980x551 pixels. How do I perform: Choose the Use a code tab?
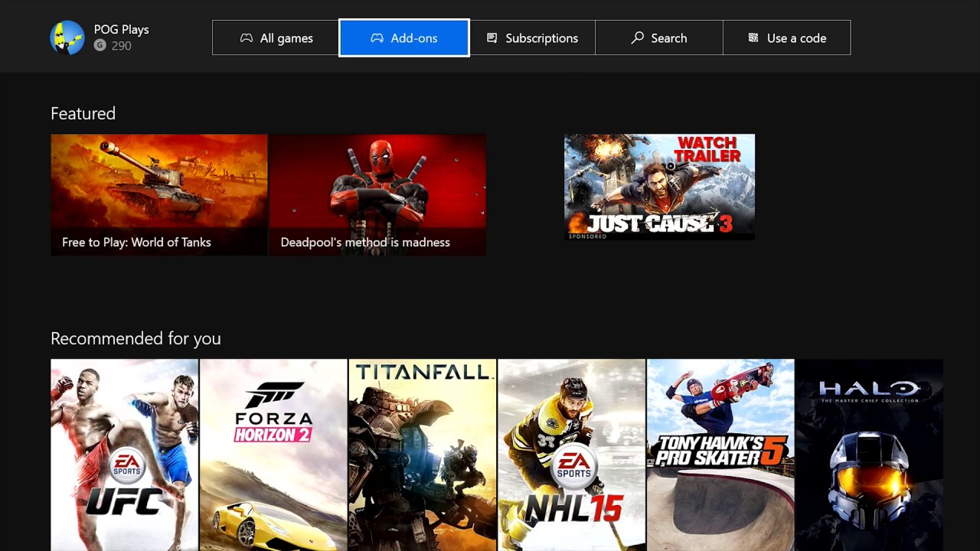coord(786,37)
